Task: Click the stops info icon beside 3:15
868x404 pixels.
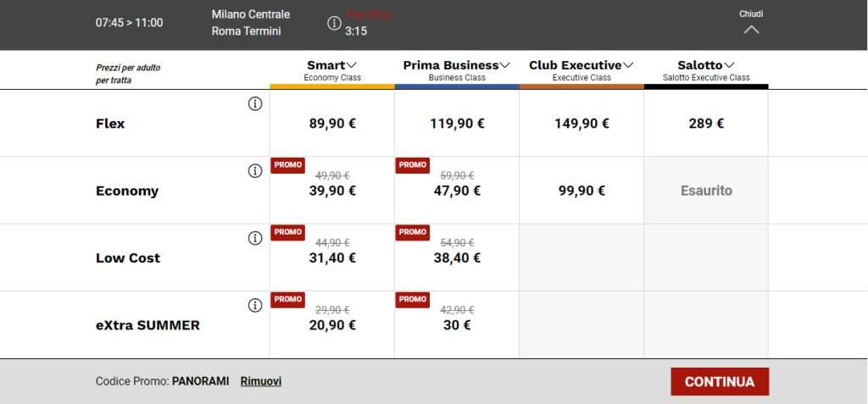Action: [334, 23]
